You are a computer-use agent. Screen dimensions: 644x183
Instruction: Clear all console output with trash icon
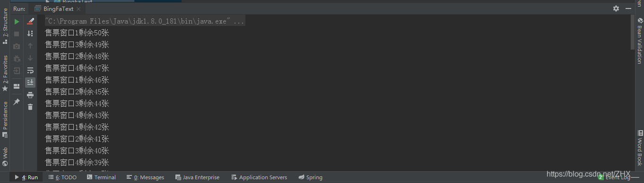[30, 107]
